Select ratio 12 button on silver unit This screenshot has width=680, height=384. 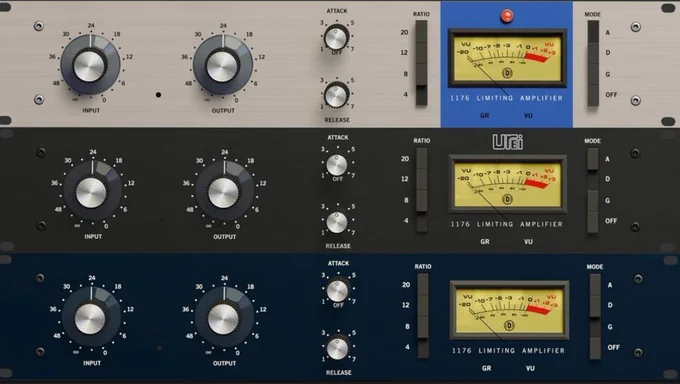[421, 53]
